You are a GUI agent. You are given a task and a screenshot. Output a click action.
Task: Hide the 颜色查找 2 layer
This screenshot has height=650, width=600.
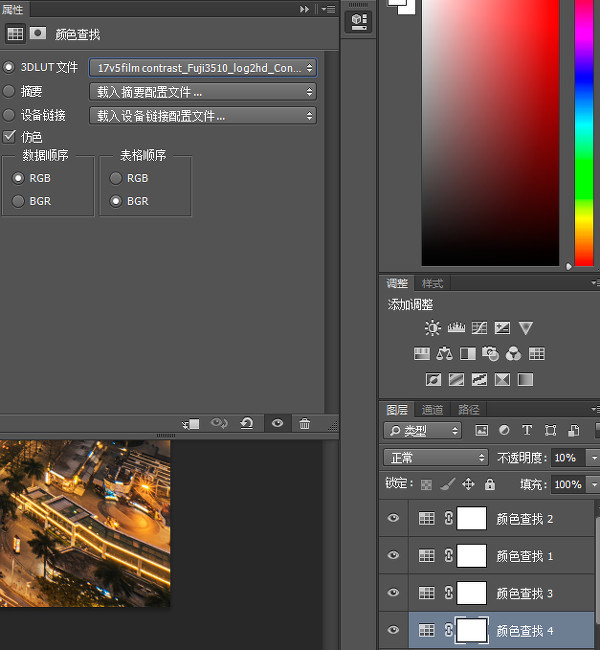pyautogui.click(x=393, y=518)
